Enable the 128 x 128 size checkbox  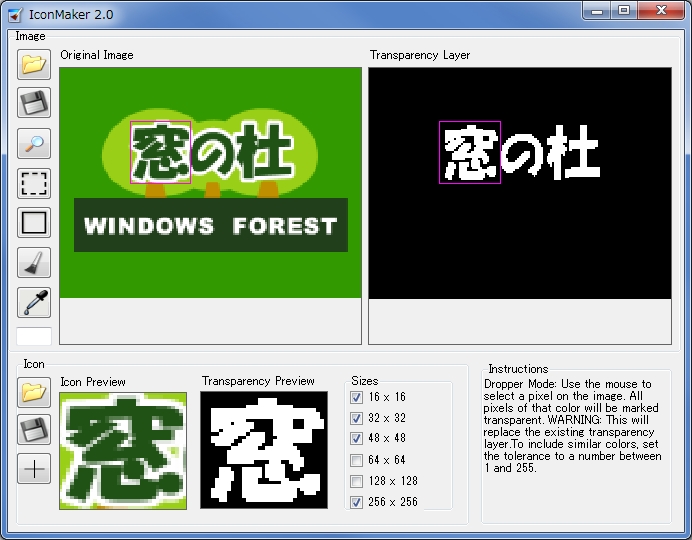356,481
